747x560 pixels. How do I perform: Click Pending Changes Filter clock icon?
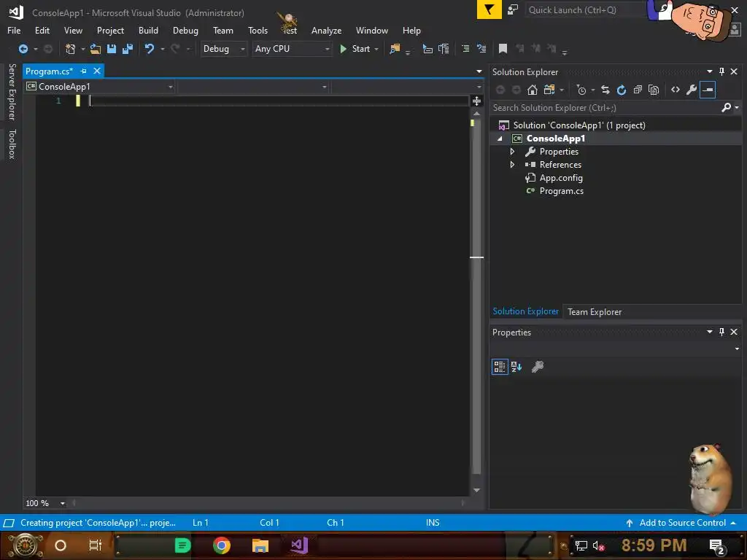click(581, 90)
